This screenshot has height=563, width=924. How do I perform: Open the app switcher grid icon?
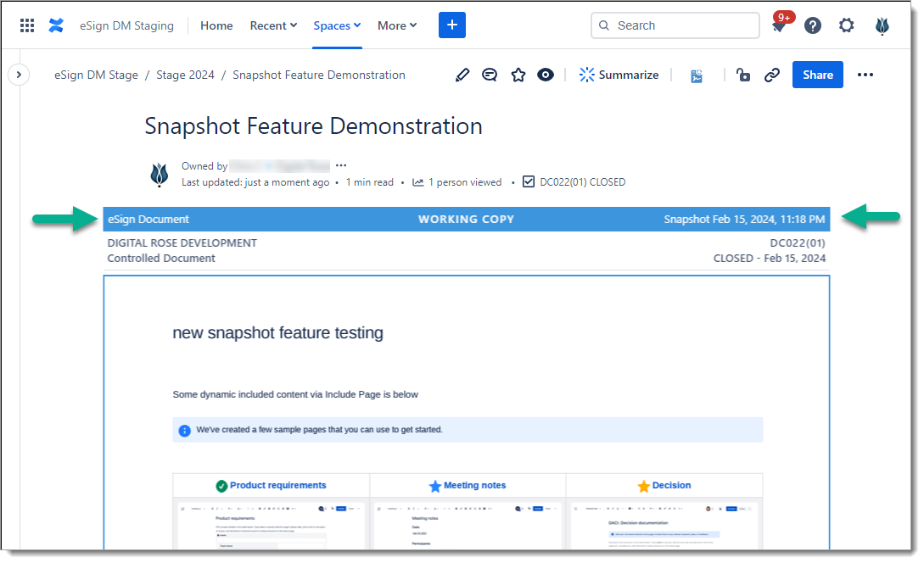tap(27, 25)
